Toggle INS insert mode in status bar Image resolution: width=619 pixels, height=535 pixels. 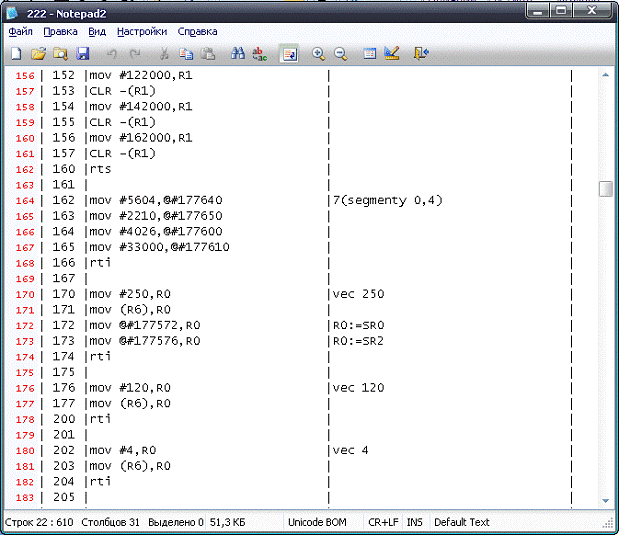click(414, 522)
